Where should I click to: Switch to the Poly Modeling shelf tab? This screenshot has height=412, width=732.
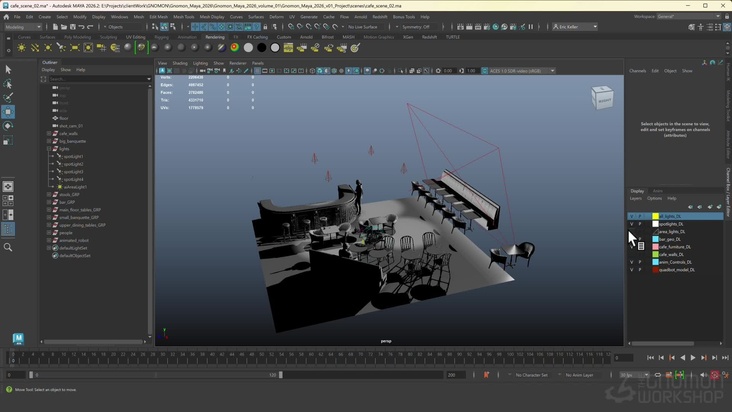tap(77, 37)
